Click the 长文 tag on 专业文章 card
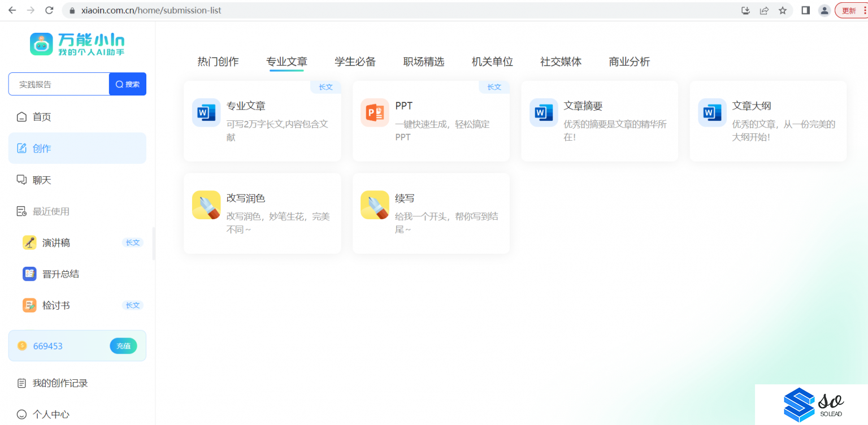This screenshot has width=868, height=425. coord(325,87)
